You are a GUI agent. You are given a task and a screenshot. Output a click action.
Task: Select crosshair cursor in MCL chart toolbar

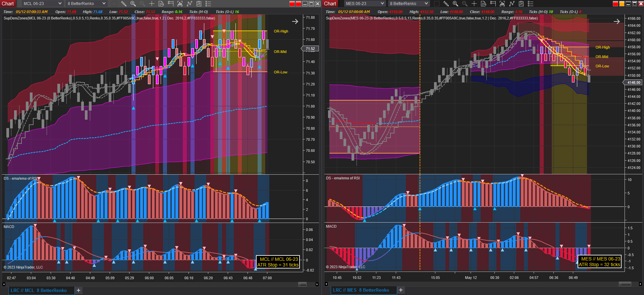pyautogui.click(x=152, y=4)
